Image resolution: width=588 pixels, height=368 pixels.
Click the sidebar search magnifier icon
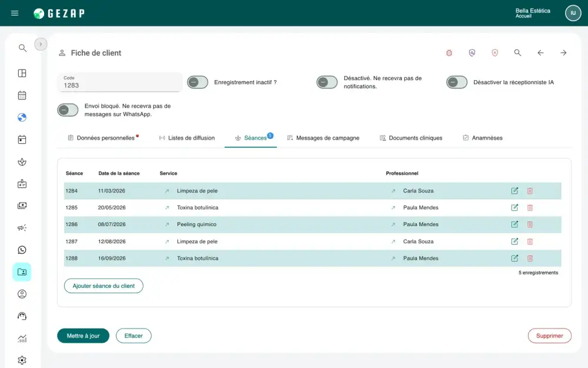[x=22, y=48]
